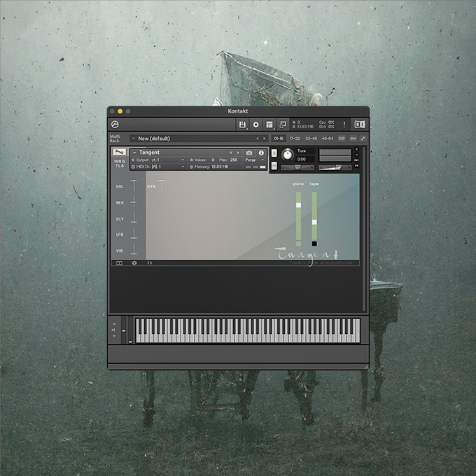Click the tape level slider handle

314,222
